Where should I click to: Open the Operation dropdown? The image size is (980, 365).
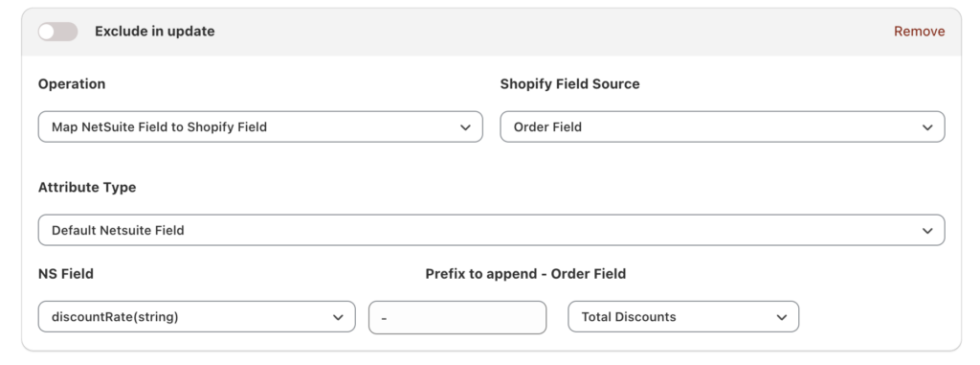point(260,127)
